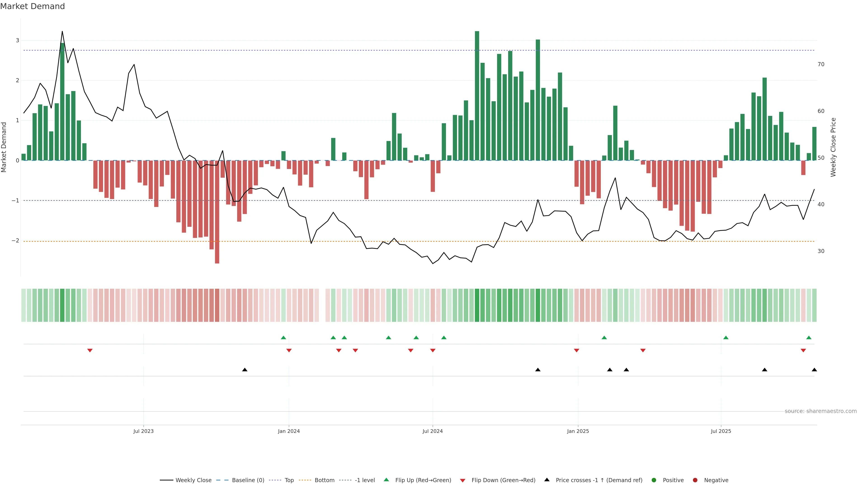868x488 pixels.
Task: Click the green Positive legend dot
Action: pos(654,480)
